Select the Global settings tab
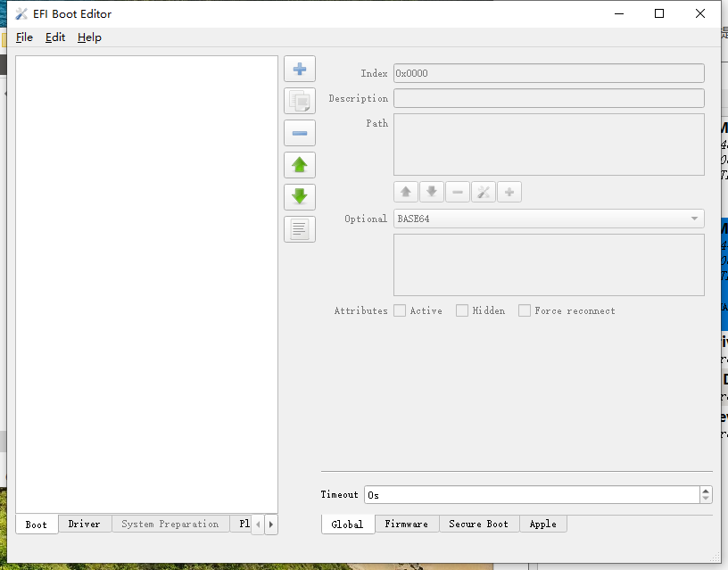The width and height of the screenshot is (728, 570). click(347, 525)
